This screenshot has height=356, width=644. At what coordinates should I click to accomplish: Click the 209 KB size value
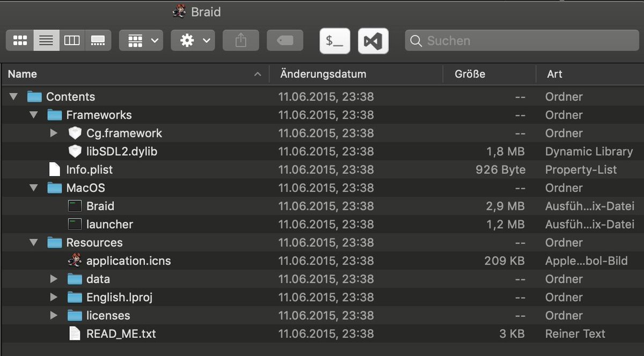click(x=504, y=261)
